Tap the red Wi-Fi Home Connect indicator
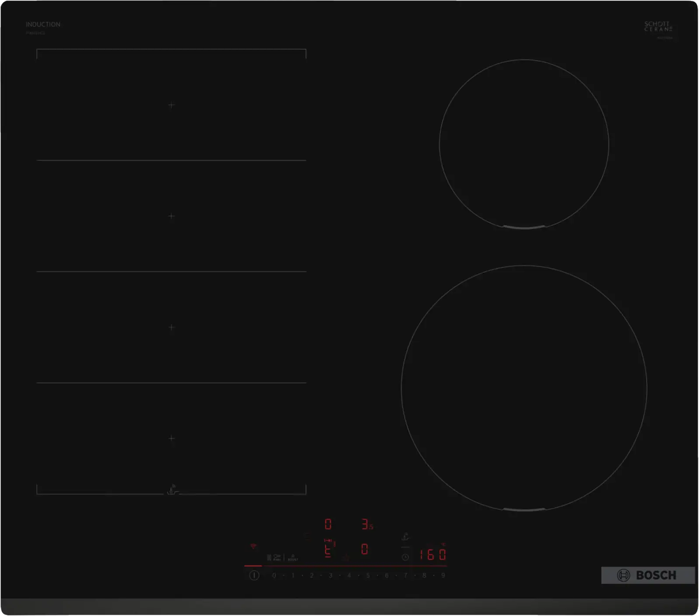 [253, 546]
